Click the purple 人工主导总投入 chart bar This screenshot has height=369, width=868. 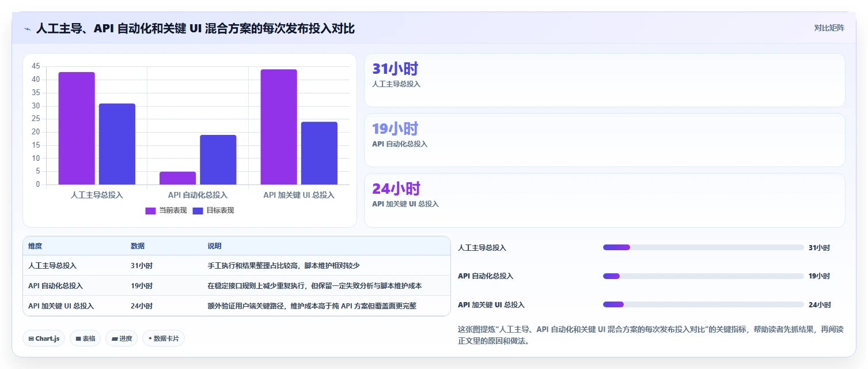[77, 128]
